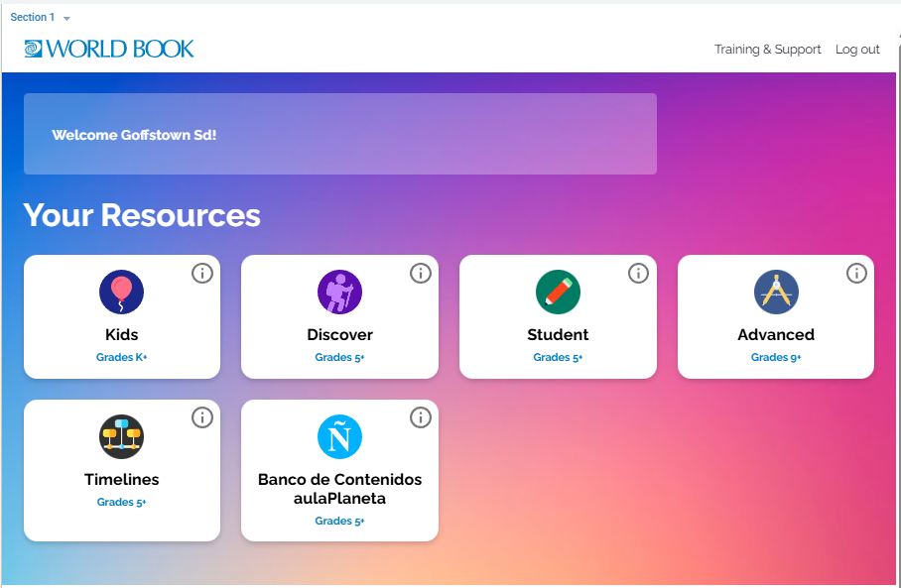
Task: Open the Discover hiker icon
Action: point(339,292)
